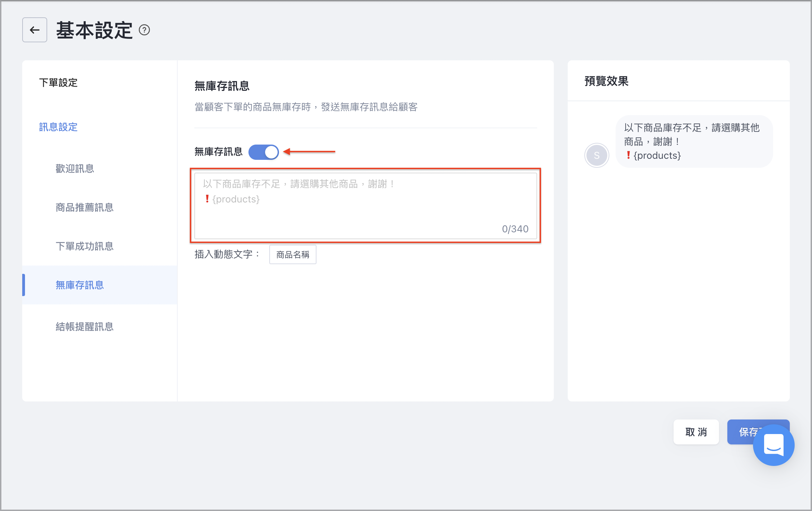Disable the 無庫存訊息 toggle switch
812x511 pixels.
coord(264,152)
